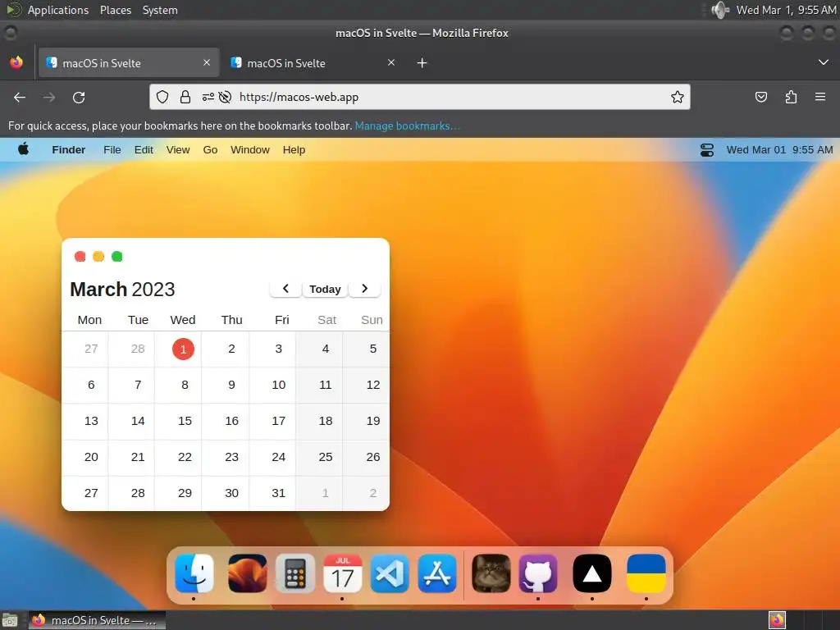Image resolution: width=840 pixels, height=630 pixels.
Task: Go to next month in calendar
Action: click(x=365, y=289)
